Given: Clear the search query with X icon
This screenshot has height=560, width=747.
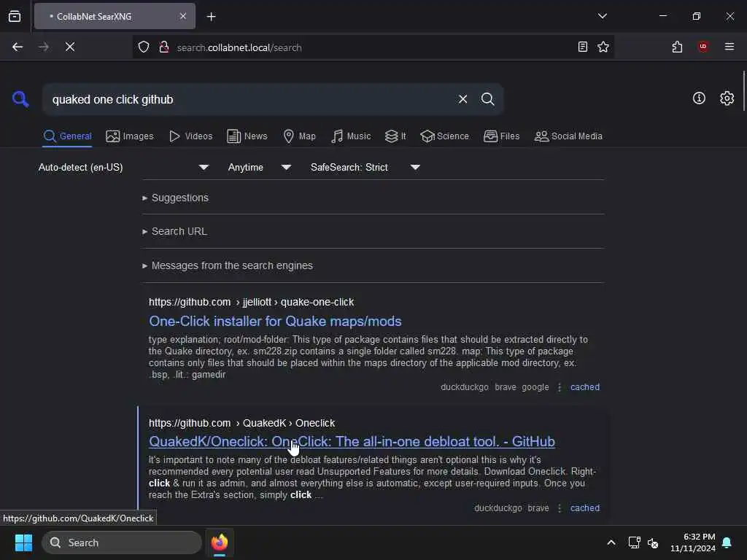Looking at the screenshot, I should (462, 99).
